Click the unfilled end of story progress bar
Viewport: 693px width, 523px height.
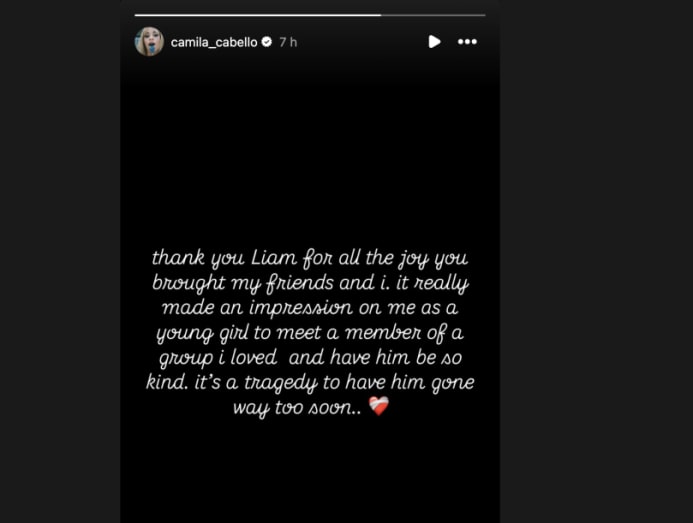(433, 15)
